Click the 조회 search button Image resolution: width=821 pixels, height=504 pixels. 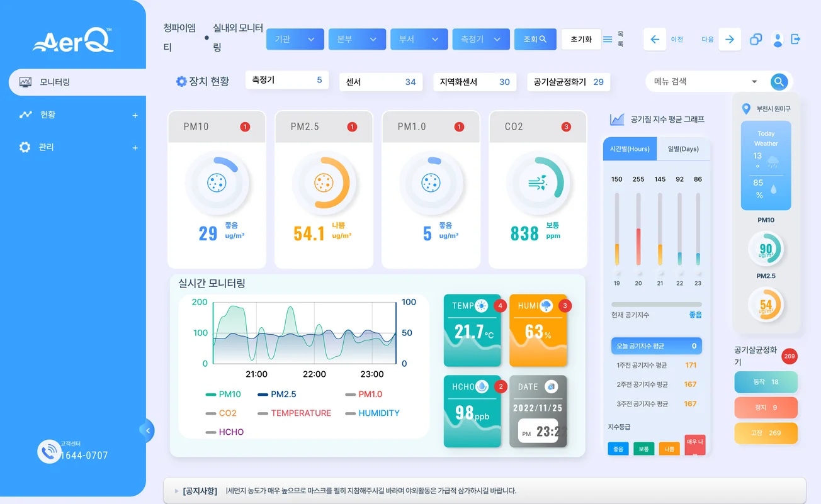point(535,39)
